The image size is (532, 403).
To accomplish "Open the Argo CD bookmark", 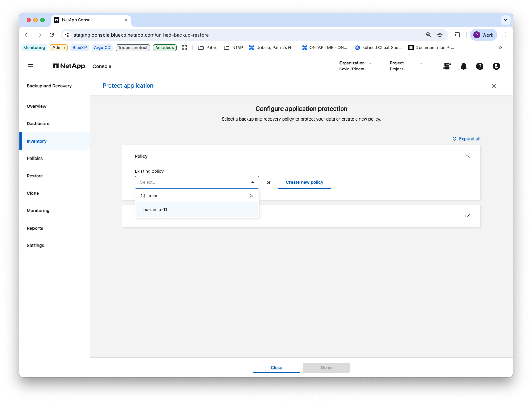I will (x=102, y=48).
